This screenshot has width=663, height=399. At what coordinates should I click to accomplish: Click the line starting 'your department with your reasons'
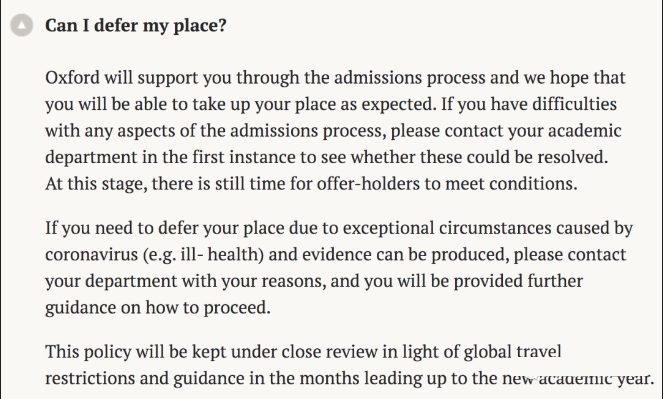pos(314,281)
